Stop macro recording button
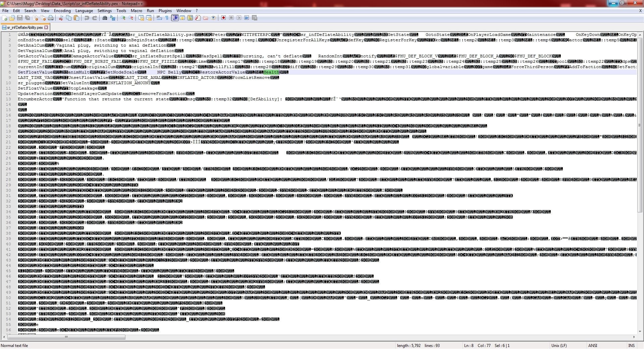644x349 pixels. 231,18
